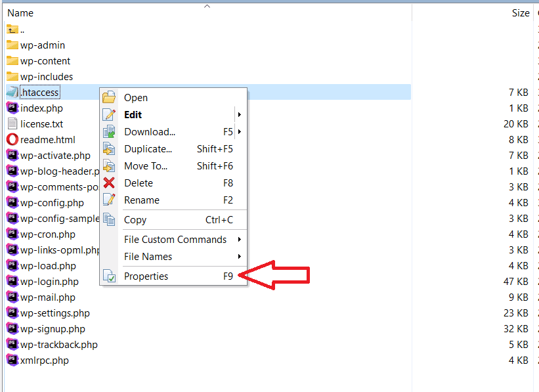Select the wp-login.php file
Screen dimensions: 539x392
click(49, 282)
